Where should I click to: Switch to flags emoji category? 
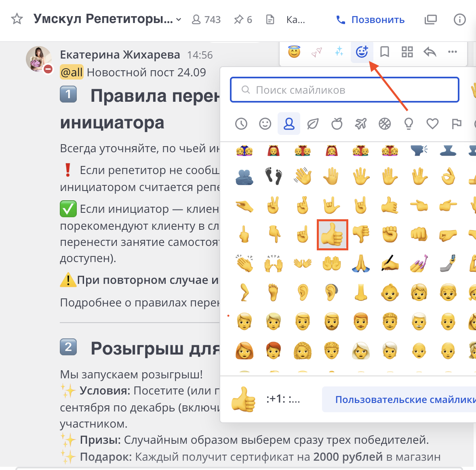tap(456, 124)
